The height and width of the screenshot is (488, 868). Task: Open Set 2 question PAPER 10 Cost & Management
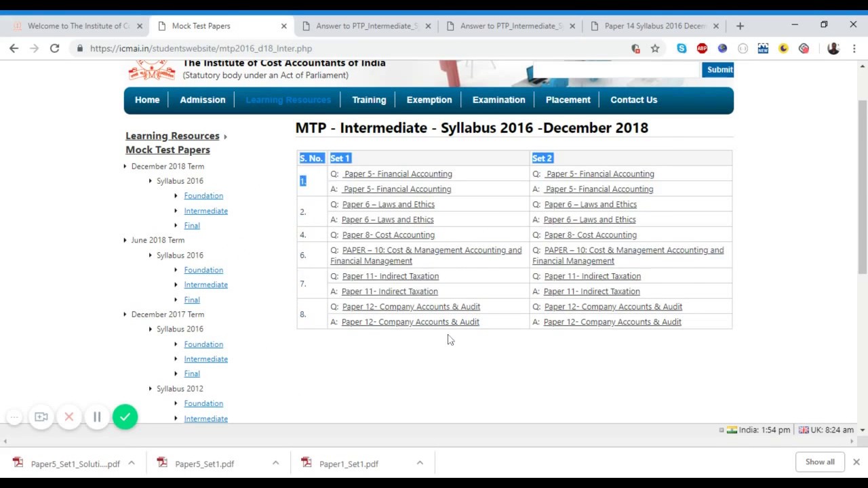coord(628,256)
